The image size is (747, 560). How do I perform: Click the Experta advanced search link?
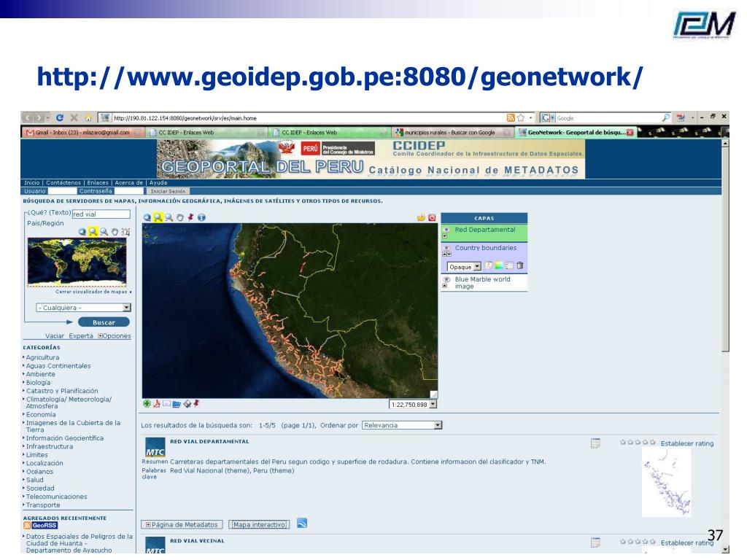pos(81,336)
